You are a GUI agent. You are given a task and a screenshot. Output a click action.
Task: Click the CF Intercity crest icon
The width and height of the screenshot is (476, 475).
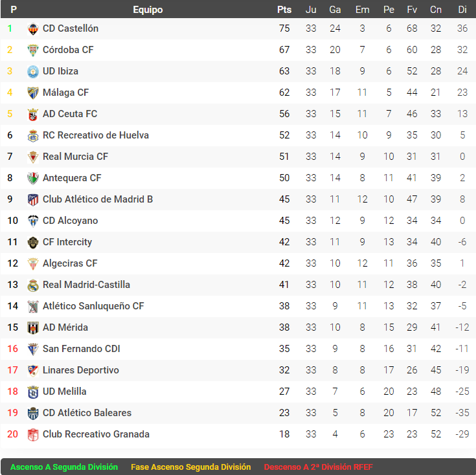(x=33, y=242)
